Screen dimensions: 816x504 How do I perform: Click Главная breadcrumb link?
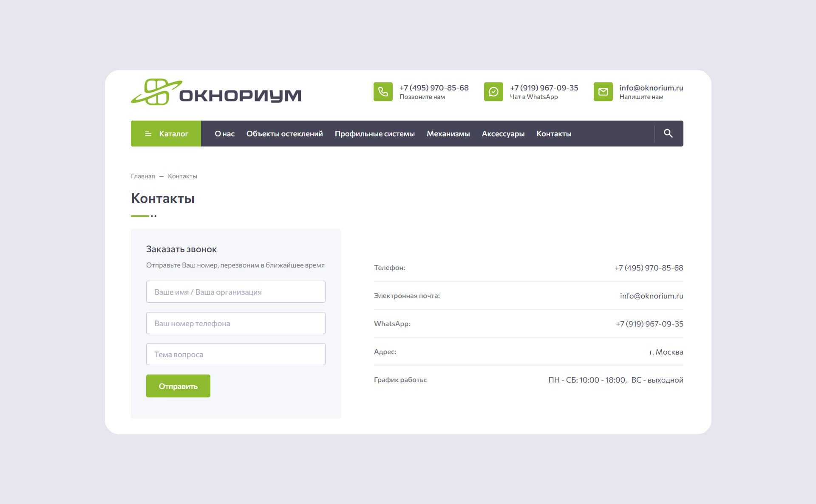tap(143, 176)
